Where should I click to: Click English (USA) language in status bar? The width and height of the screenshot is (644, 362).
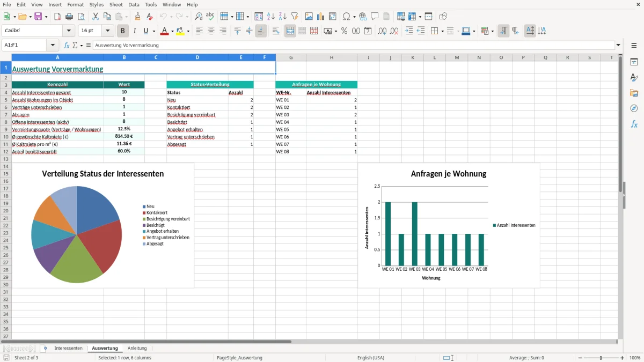[371, 358]
